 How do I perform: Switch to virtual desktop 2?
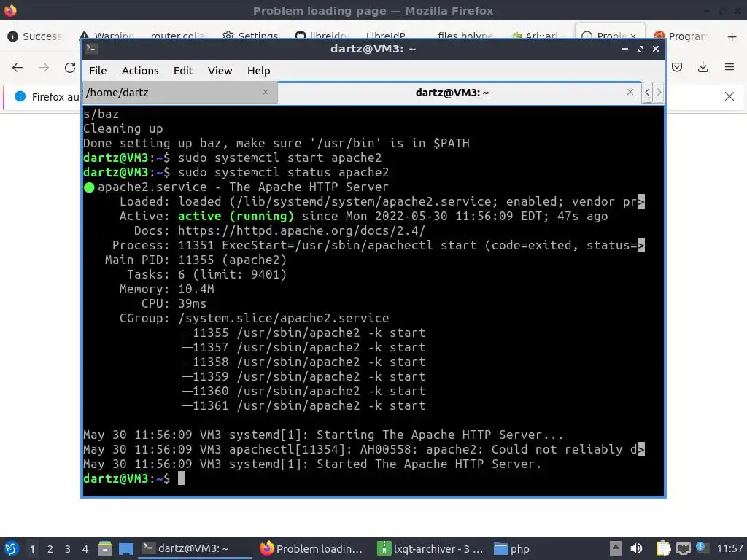coord(50,549)
